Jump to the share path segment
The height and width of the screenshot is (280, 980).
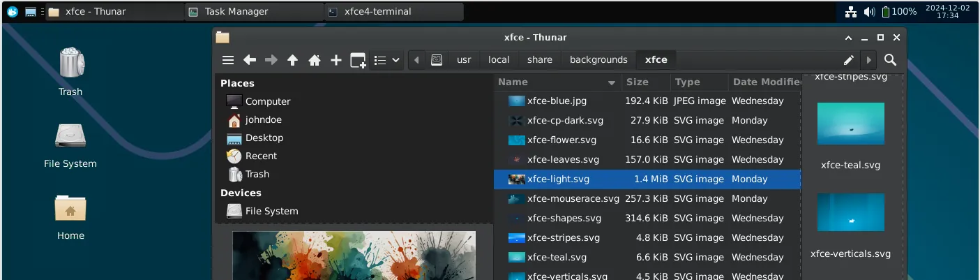point(540,60)
